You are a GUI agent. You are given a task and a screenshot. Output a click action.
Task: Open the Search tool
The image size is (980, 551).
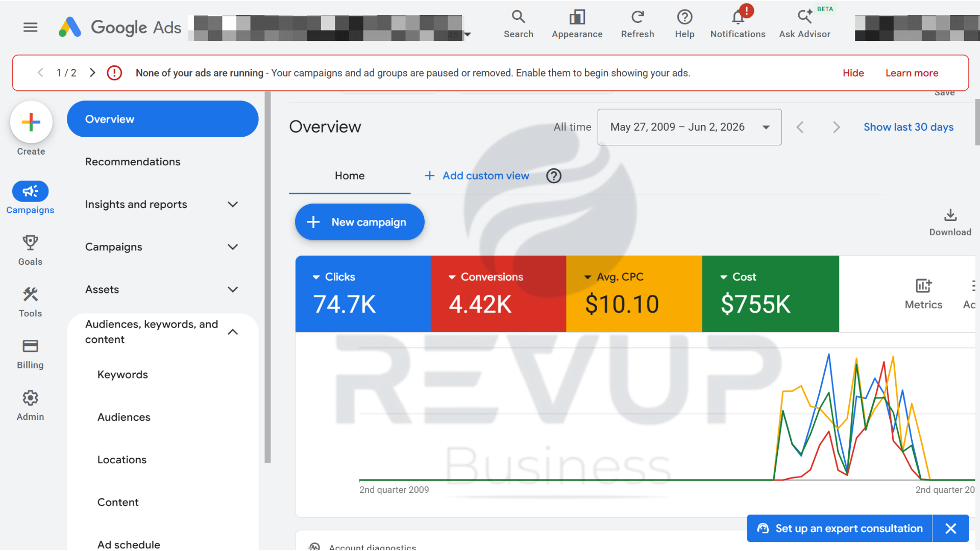[518, 24]
